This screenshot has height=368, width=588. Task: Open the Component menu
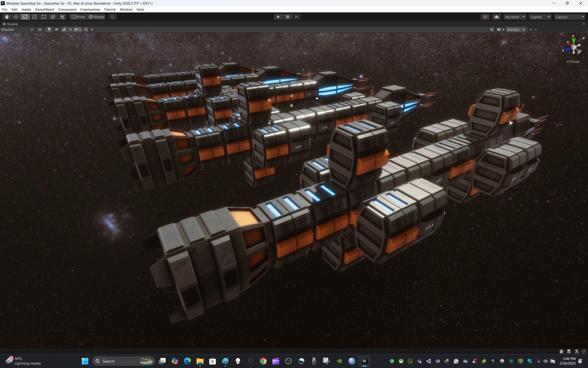tap(67, 9)
